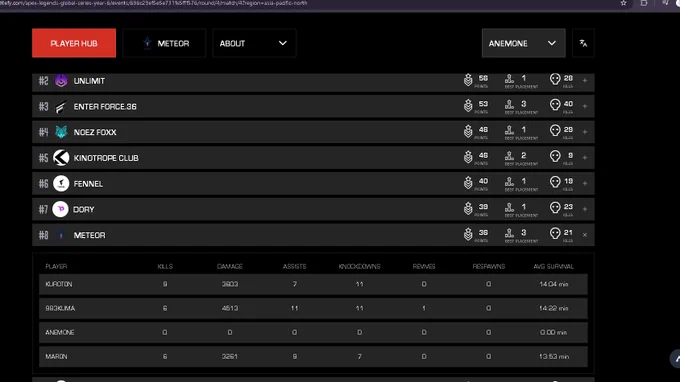Select the KUROTON player row
The height and width of the screenshot is (382, 680).
pyautogui.click(x=313, y=284)
